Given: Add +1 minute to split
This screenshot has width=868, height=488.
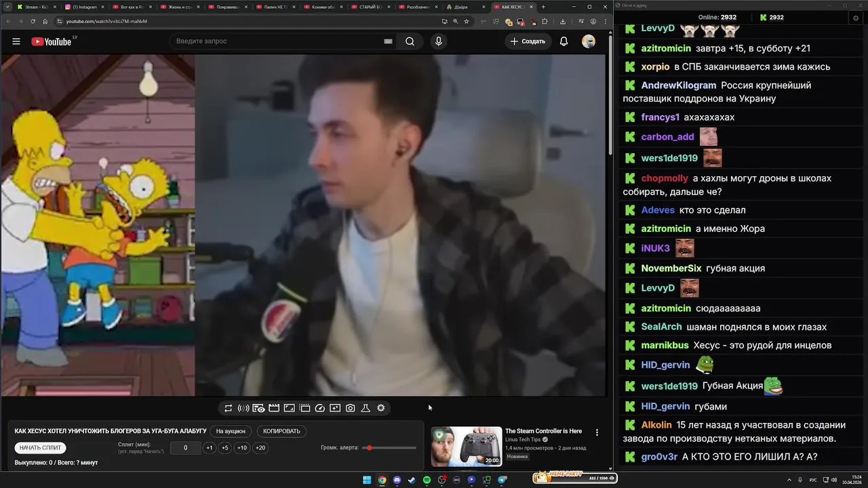Looking at the screenshot, I should click(210, 448).
